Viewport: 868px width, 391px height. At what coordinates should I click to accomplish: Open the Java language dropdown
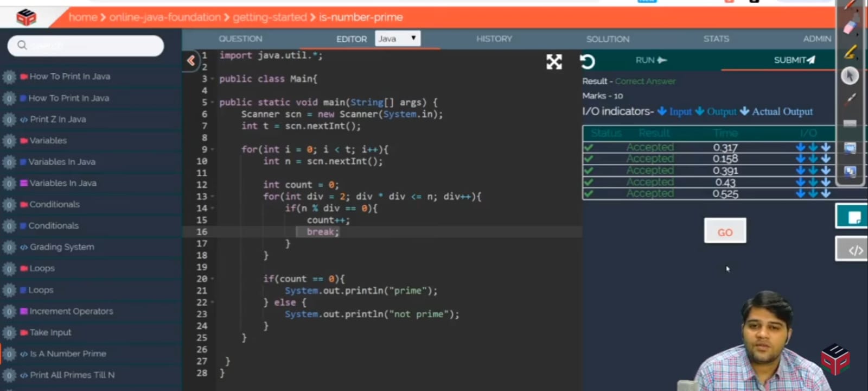pyautogui.click(x=398, y=39)
